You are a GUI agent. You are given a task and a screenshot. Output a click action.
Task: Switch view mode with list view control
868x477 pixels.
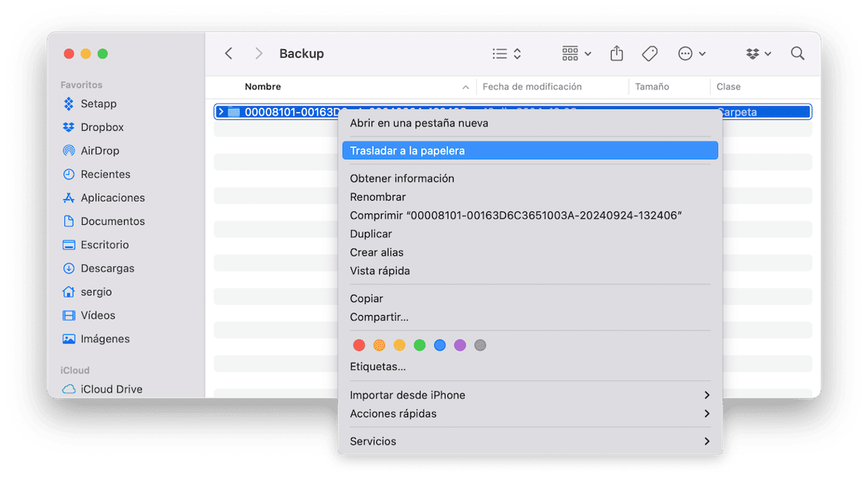pyautogui.click(x=507, y=54)
